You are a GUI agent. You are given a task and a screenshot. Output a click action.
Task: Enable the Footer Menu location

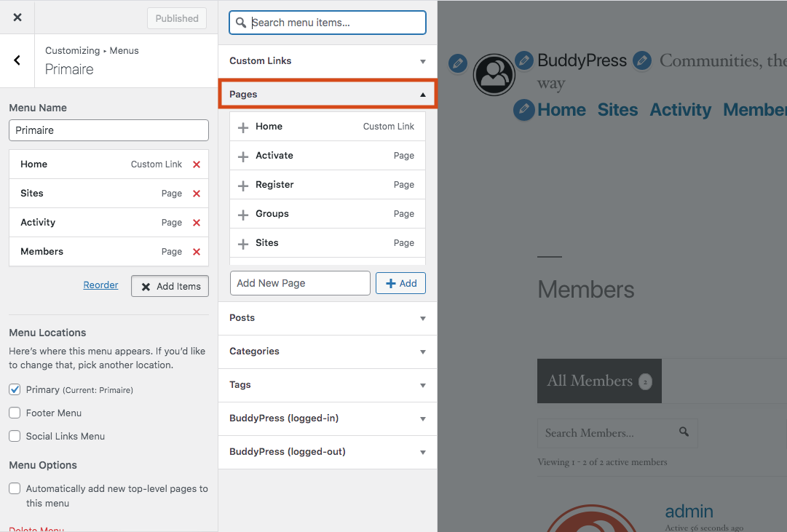pyautogui.click(x=15, y=413)
